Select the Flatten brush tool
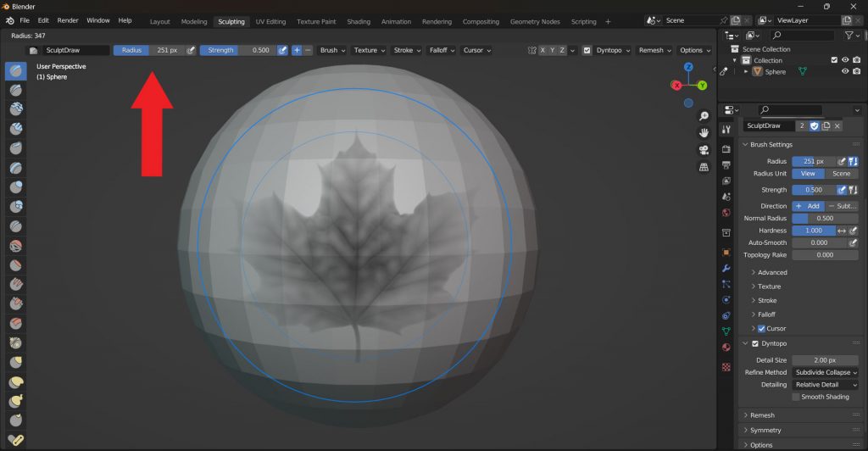This screenshot has width=868, height=451. point(16,264)
